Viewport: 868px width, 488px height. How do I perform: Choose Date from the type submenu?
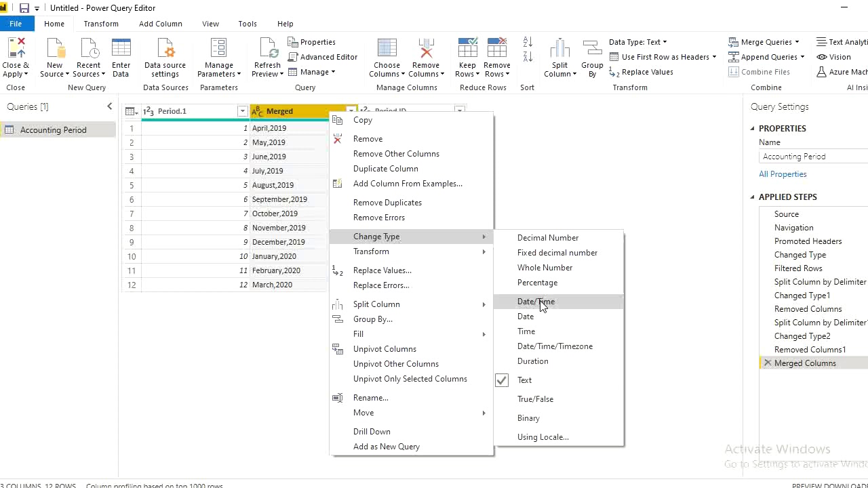click(x=559, y=317)
